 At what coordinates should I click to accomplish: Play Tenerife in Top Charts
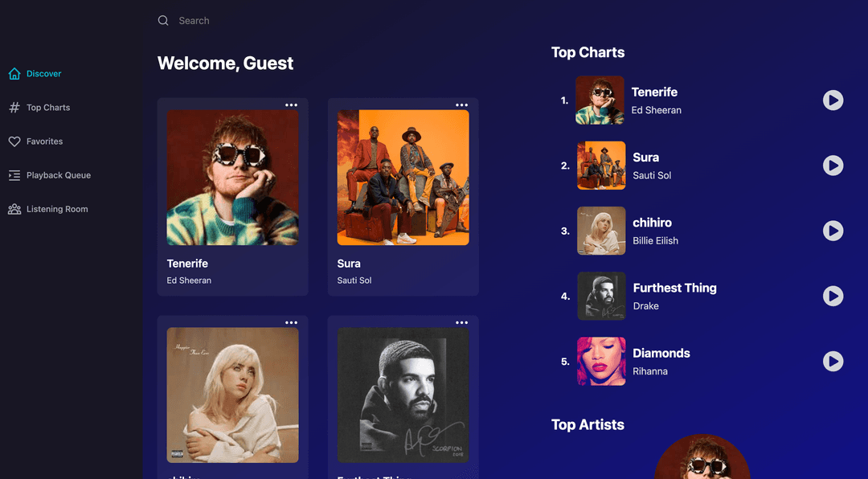point(833,100)
